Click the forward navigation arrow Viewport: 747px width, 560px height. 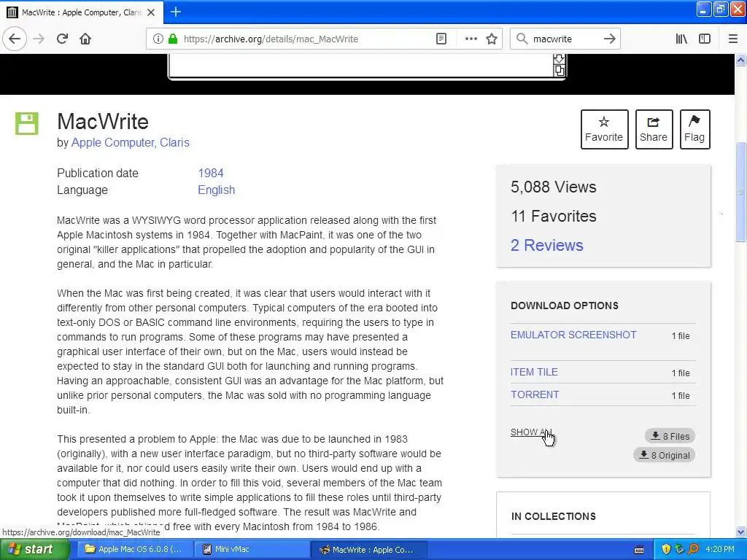pyautogui.click(x=39, y=39)
